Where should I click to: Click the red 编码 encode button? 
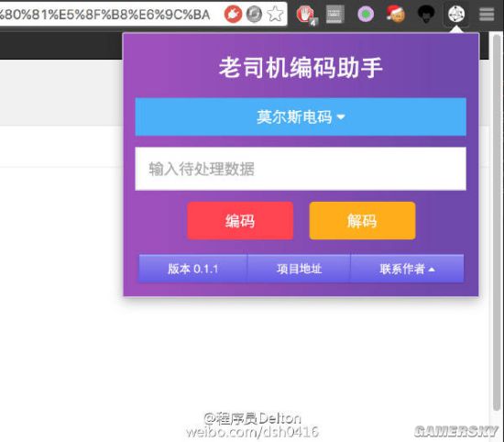coord(240,221)
